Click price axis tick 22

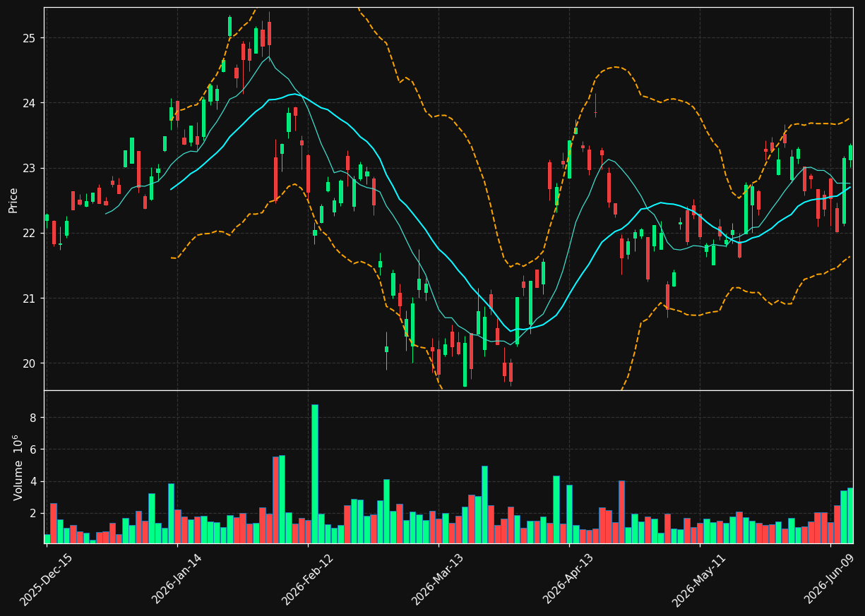pyautogui.click(x=30, y=234)
